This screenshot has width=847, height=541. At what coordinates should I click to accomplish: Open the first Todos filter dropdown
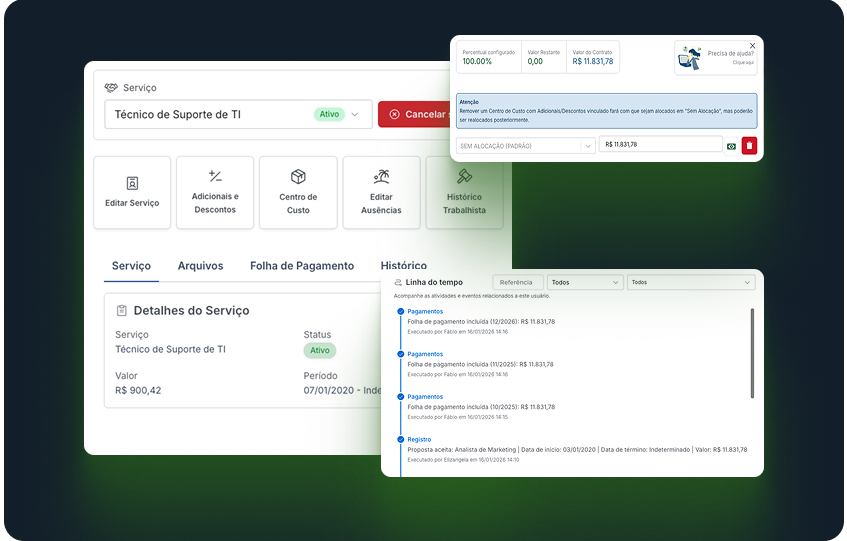point(586,283)
